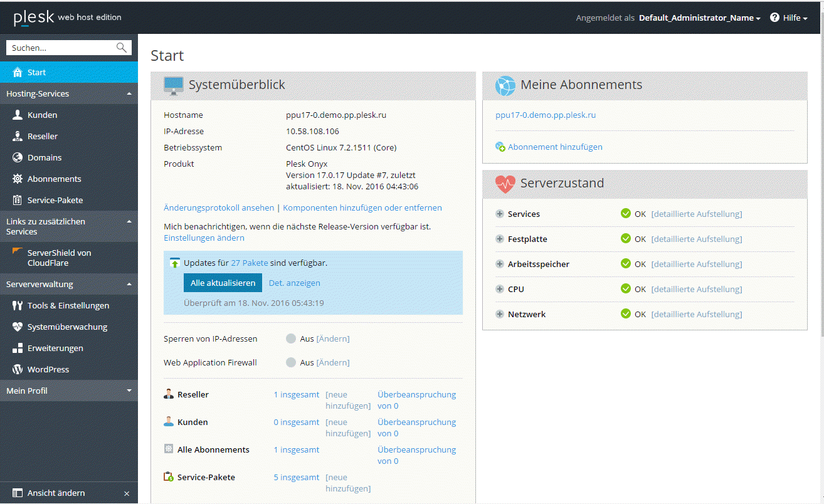Click the search magnifier icon
824x504 pixels.
pyautogui.click(x=122, y=48)
